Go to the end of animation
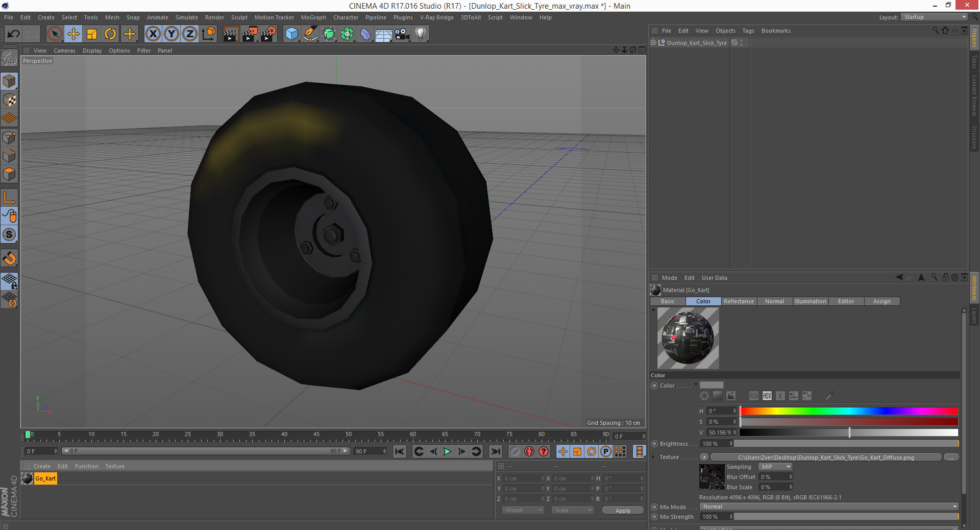980x530 pixels. click(x=495, y=451)
